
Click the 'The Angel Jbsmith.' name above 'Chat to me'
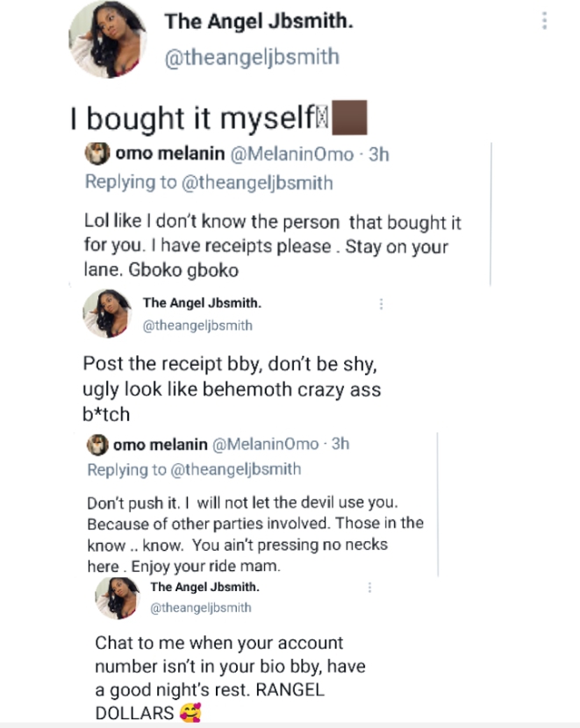click(204, 587)
